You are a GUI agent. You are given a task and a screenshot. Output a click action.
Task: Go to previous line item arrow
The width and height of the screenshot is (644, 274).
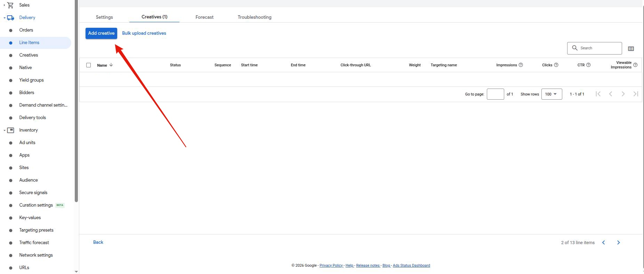[x=604, y=243]
